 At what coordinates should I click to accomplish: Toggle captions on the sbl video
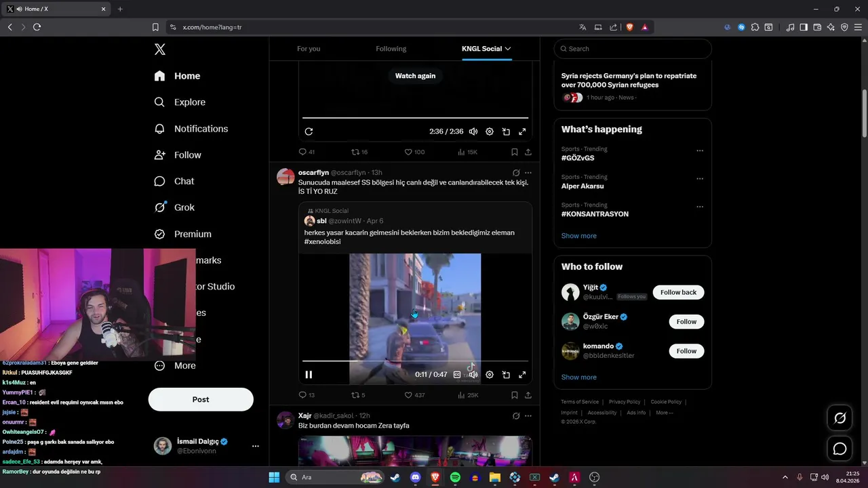point(457,374)
